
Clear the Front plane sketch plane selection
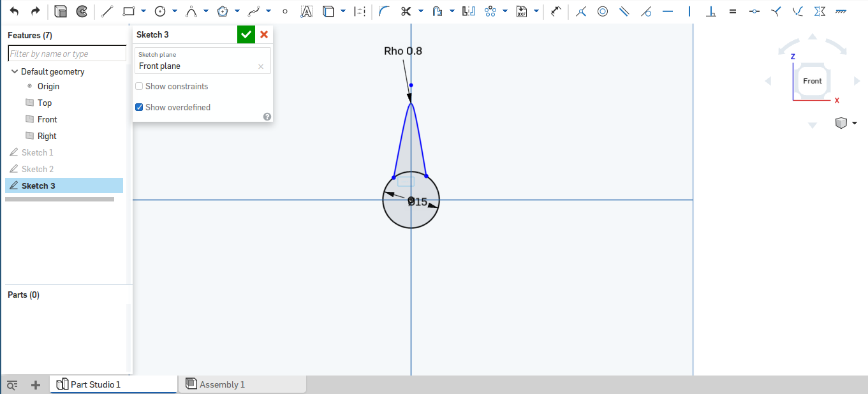point(261,66)
